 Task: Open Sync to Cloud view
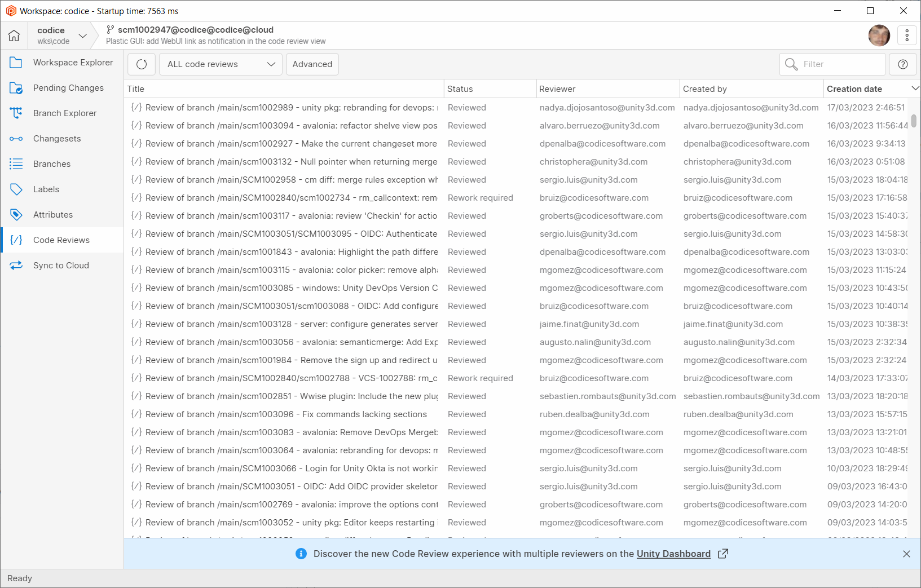click(x=61, y=265)
